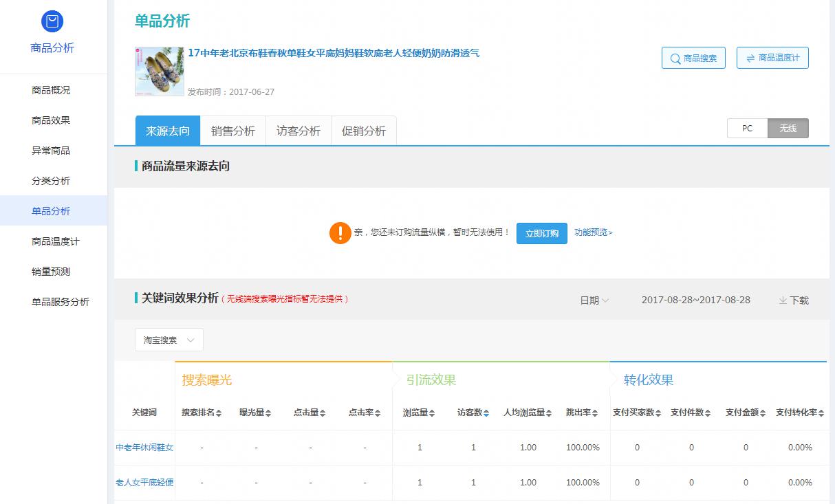This screenshot has height=504, width=835.
Task: Expand the 日期 date dropdown
Action: 594,300
